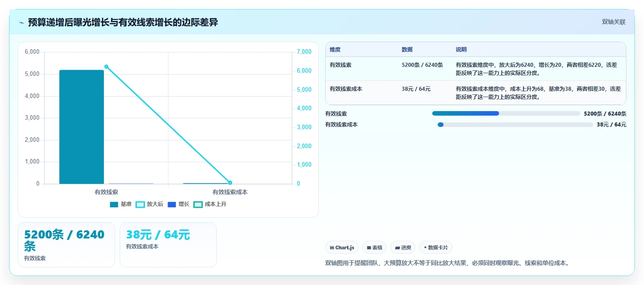Toggle the 基准 legend item
Viewport: 644px width, 285px height.
pyautogui.click(x=121, y=204)
